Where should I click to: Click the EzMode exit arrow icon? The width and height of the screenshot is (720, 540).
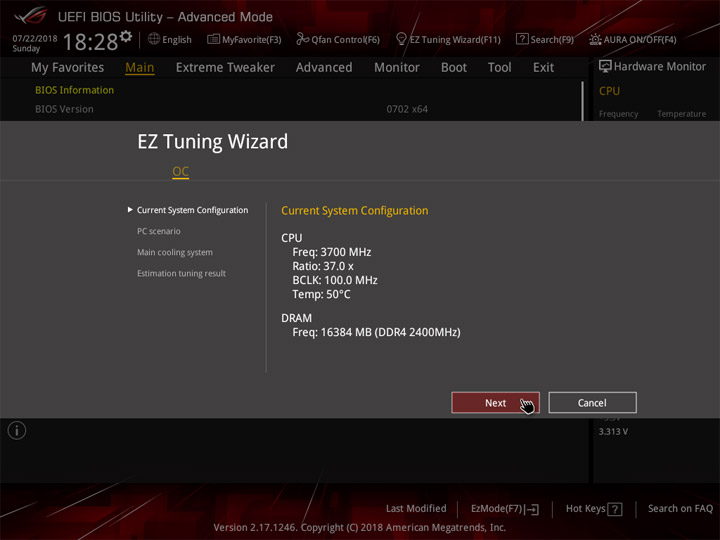coord(532,509)
